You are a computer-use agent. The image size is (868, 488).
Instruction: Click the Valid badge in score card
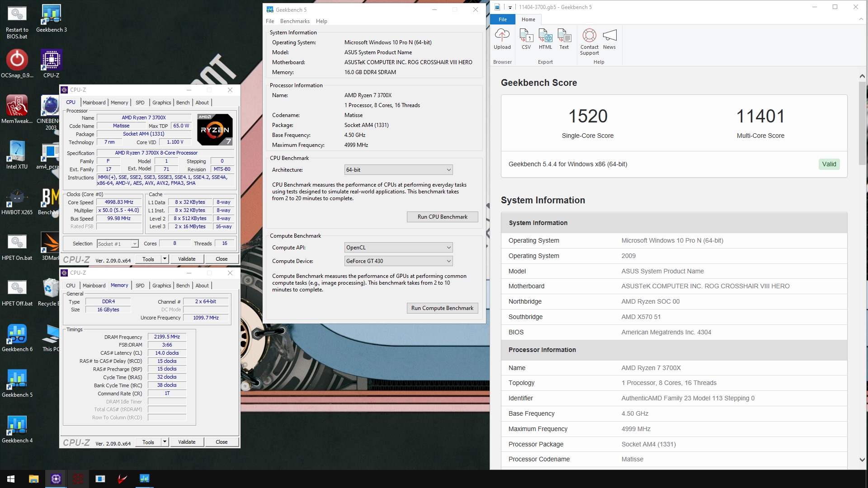(829, 164)
